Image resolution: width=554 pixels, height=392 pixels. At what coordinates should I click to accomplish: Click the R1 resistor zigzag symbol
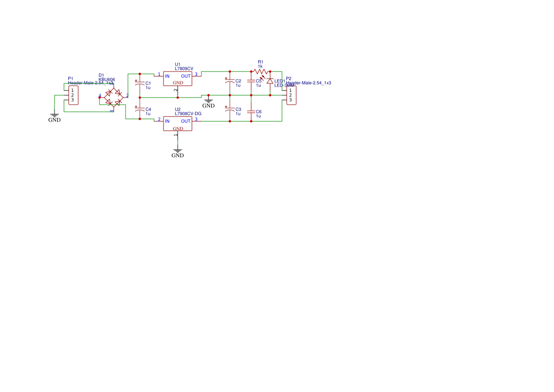pyautogui.click(x=261, y=71)
